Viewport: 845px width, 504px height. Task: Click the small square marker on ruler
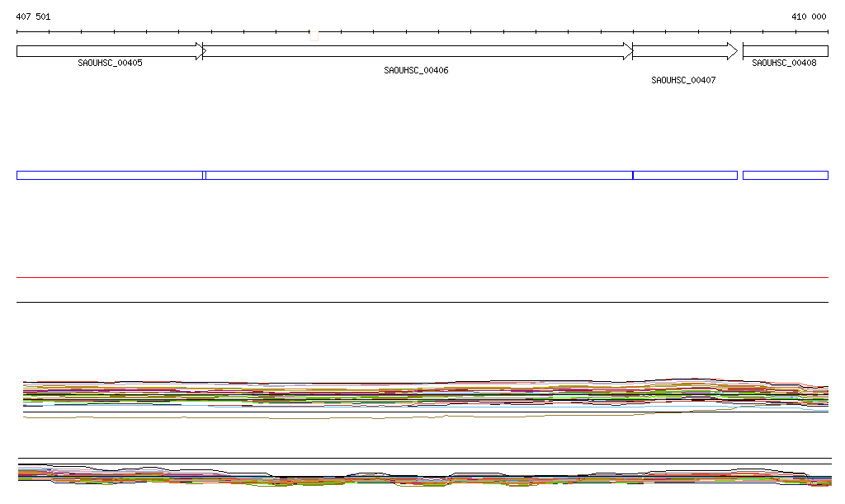pyautogui.click(x=314, y=35)
